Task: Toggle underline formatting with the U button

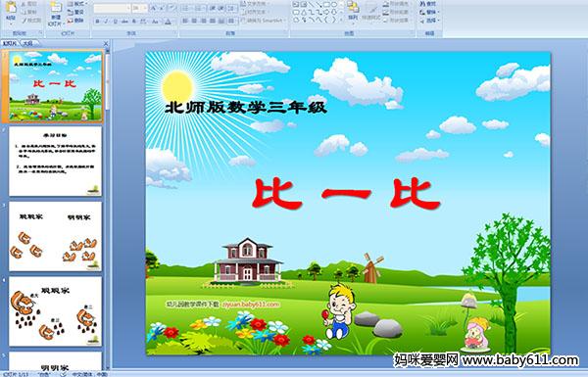Action: pos(115,22)
